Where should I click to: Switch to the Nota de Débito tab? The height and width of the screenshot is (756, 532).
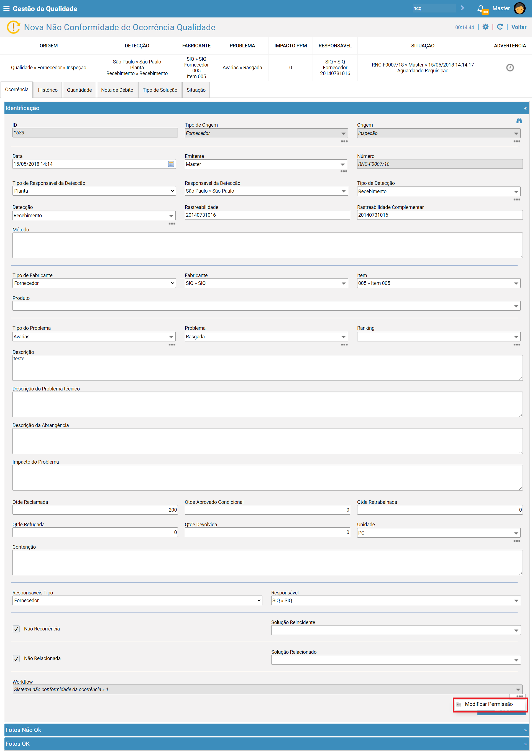117,90
